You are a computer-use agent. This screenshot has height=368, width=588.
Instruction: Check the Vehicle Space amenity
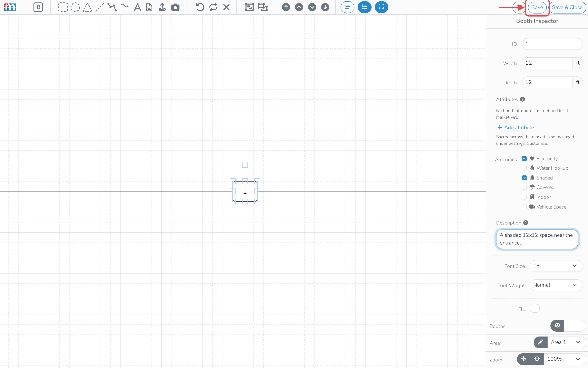524,207
